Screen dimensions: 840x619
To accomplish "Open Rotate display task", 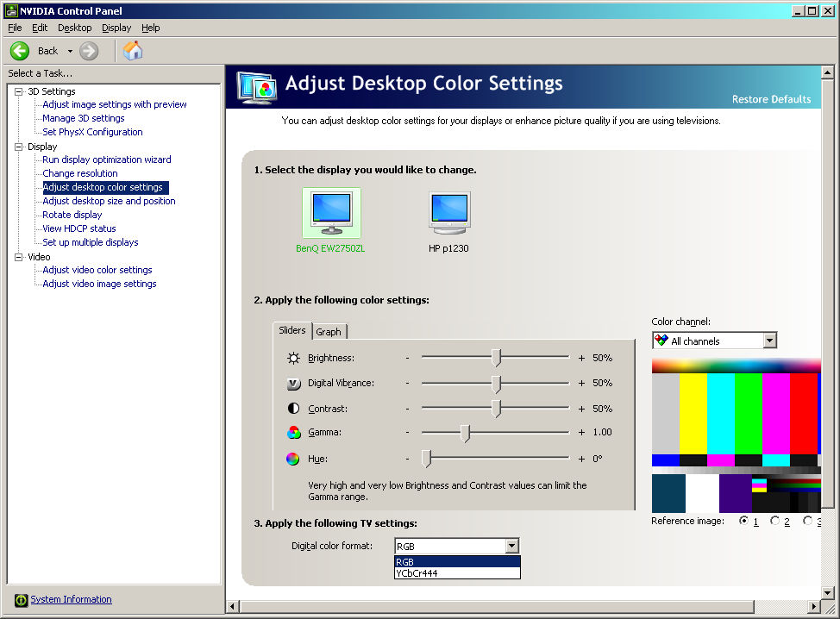I will click(x=72, y=215).
